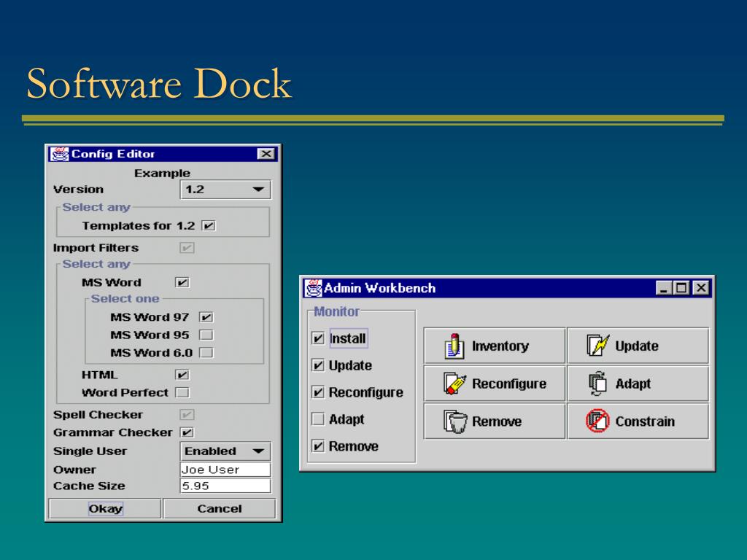Image resolution: width=747 pixels, height=560 pixels.
Task: Open the Single User Enabled dropdown
Action: tap(225, 451)
